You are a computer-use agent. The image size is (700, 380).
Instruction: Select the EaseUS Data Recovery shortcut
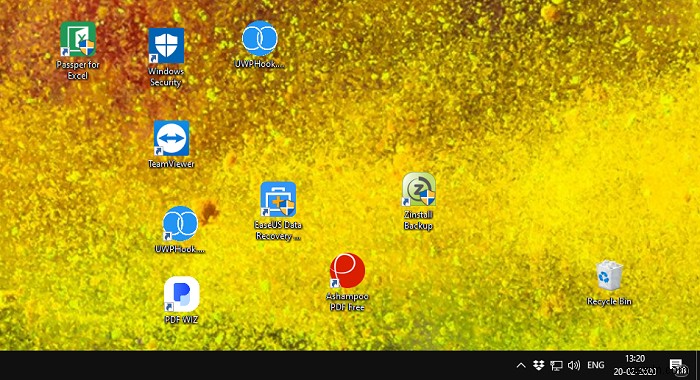278,211
